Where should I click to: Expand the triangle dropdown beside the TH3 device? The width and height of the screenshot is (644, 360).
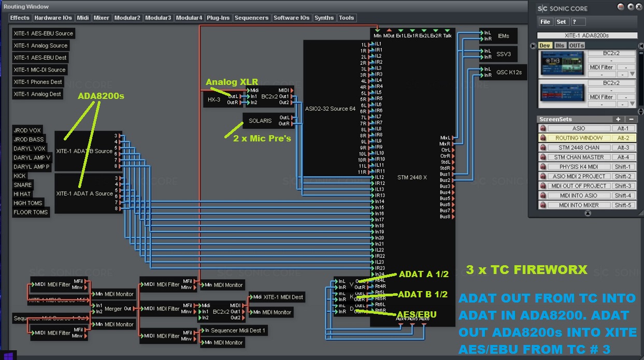pos(632,74)
